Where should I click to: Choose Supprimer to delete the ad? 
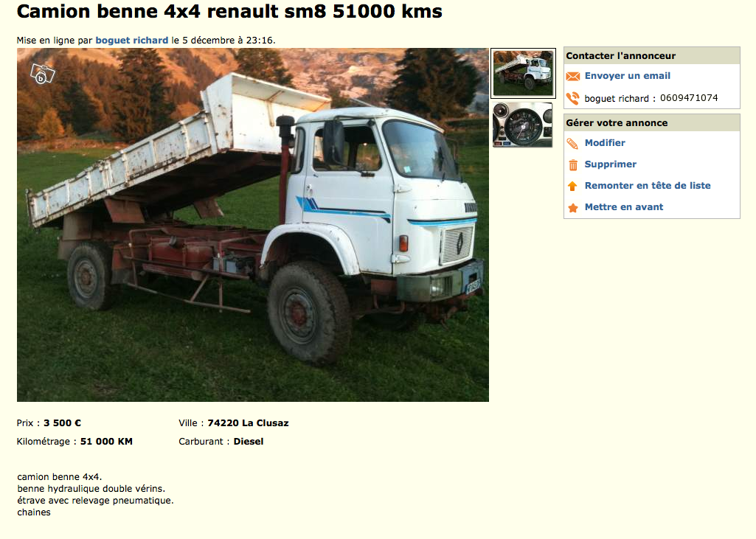(x=611, y=164)
